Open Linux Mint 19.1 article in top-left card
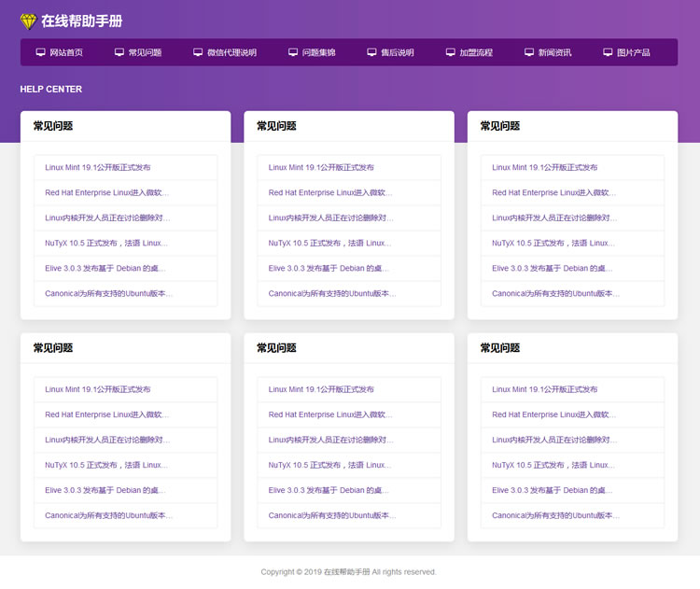This screenshot has width=700, height=589. 97,168
